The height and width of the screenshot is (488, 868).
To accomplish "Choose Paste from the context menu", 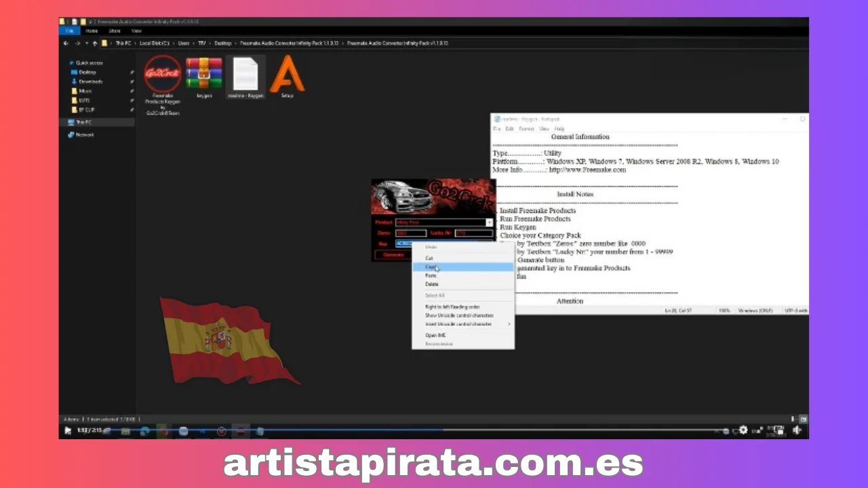I will coord(431,276).
